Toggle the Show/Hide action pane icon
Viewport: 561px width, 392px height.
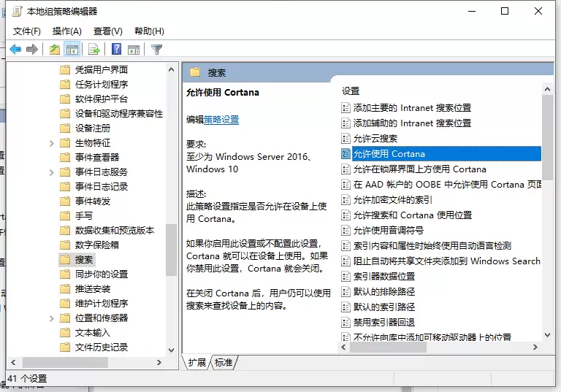click(x=134, y=50)
